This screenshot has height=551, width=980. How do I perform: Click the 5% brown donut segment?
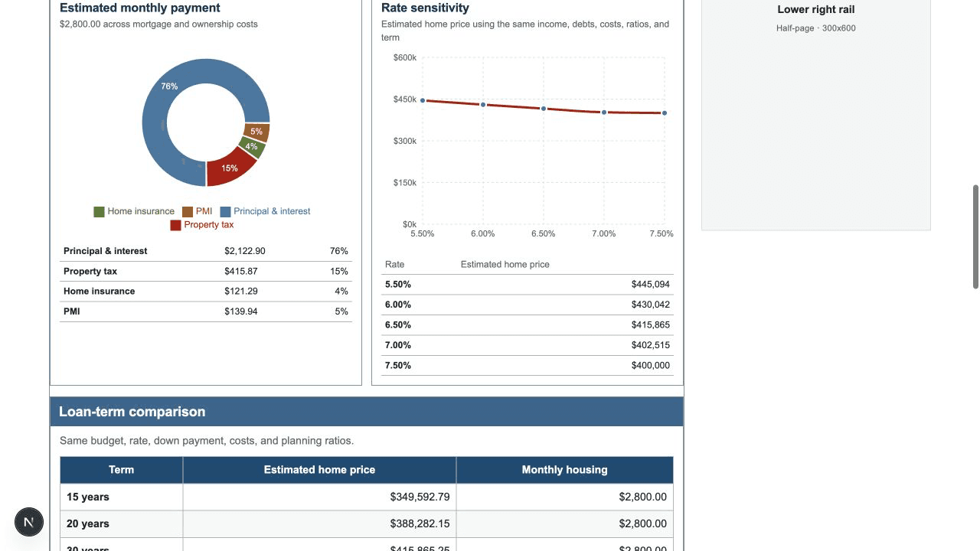click(256, 132)
